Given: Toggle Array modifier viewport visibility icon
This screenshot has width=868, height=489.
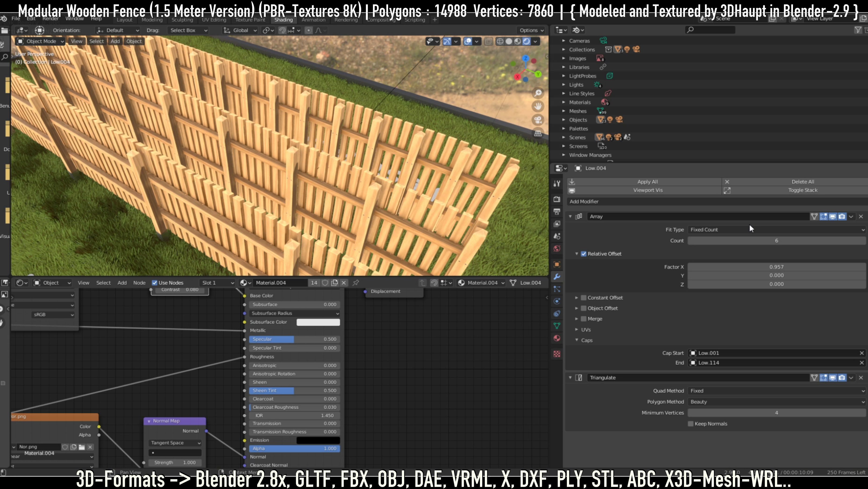Looking at the screenshot, I should [x=832, y=216].
